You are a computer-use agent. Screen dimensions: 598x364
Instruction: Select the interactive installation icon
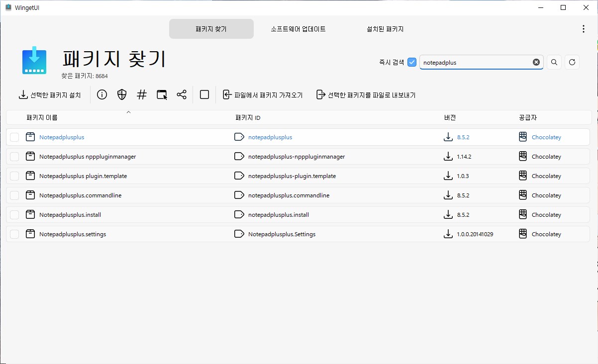click(x=161, y=94)
